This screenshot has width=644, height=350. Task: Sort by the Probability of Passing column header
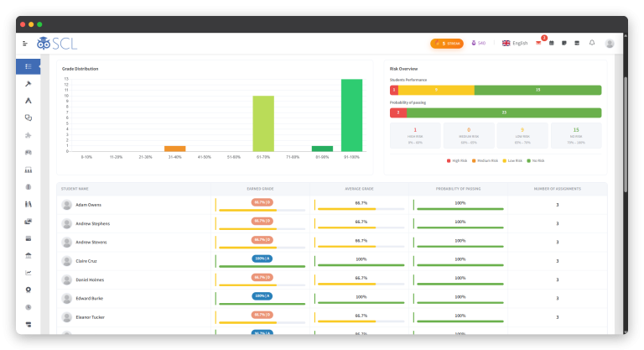coord(459,189)
